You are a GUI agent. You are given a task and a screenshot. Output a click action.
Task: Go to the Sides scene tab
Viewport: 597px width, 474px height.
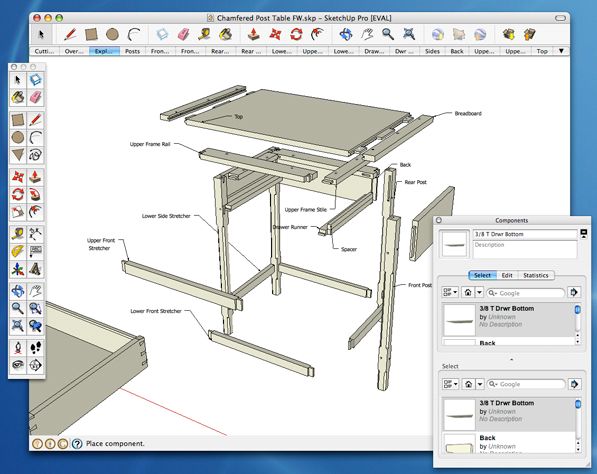[x=432, y=51]
